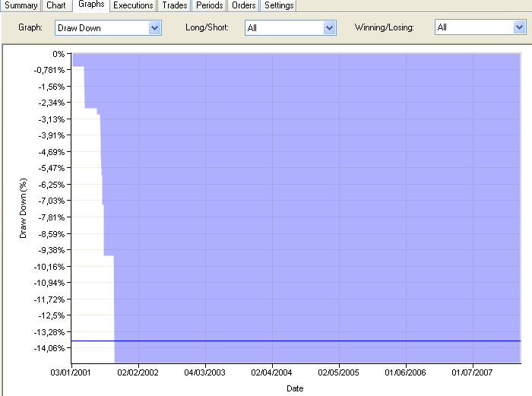
Task: Click the -14,06% axis label
Action: 49,348
